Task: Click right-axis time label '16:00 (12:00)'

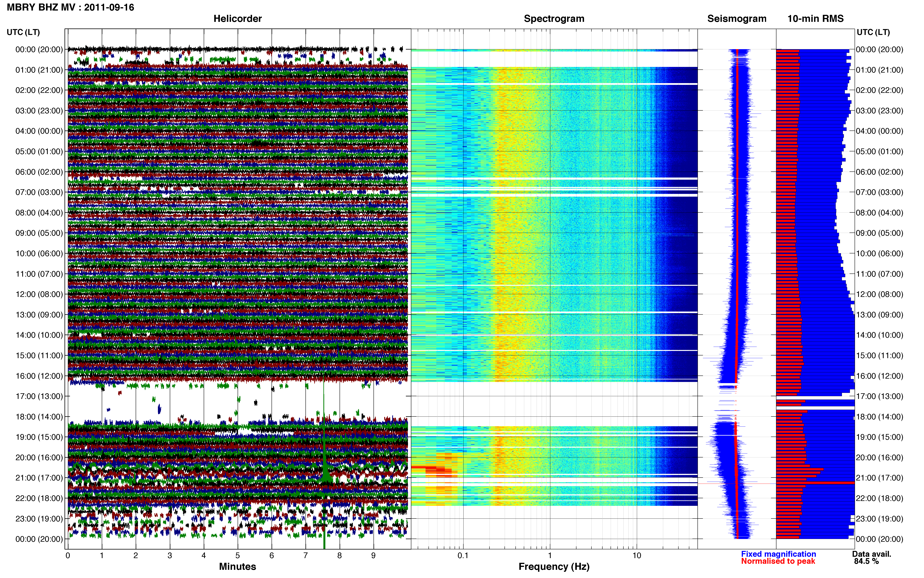Action: tap(880, 376)
